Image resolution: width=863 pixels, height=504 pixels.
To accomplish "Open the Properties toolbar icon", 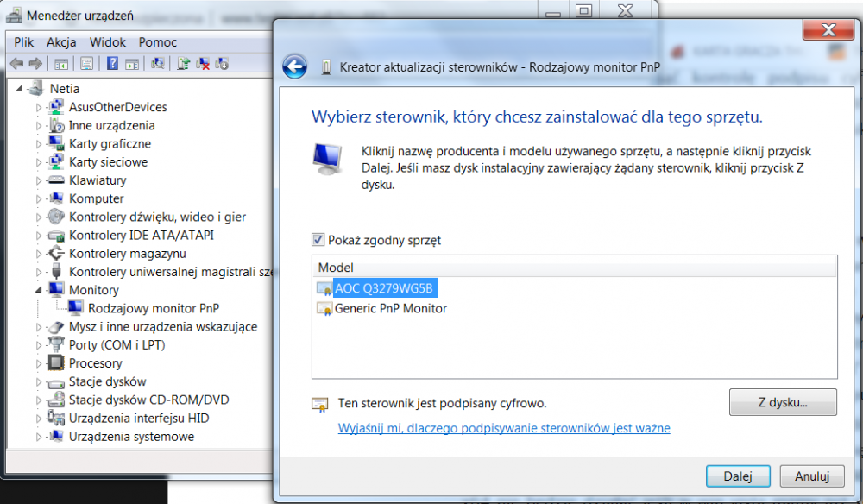I will point(86,63).
